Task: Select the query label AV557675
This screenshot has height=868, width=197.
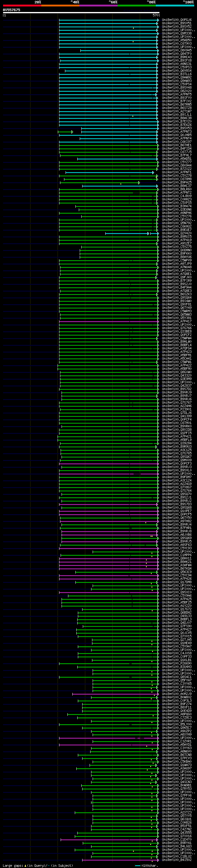Action: 11,10
